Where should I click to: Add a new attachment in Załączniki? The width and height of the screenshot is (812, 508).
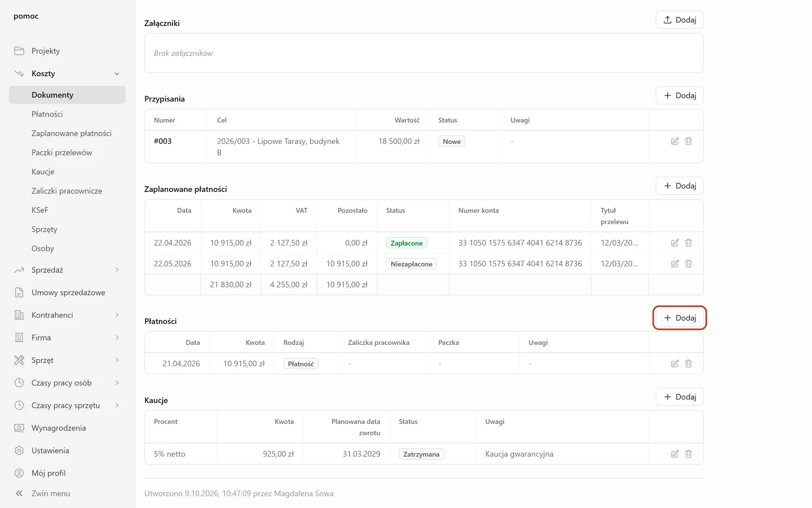point(679,20)
